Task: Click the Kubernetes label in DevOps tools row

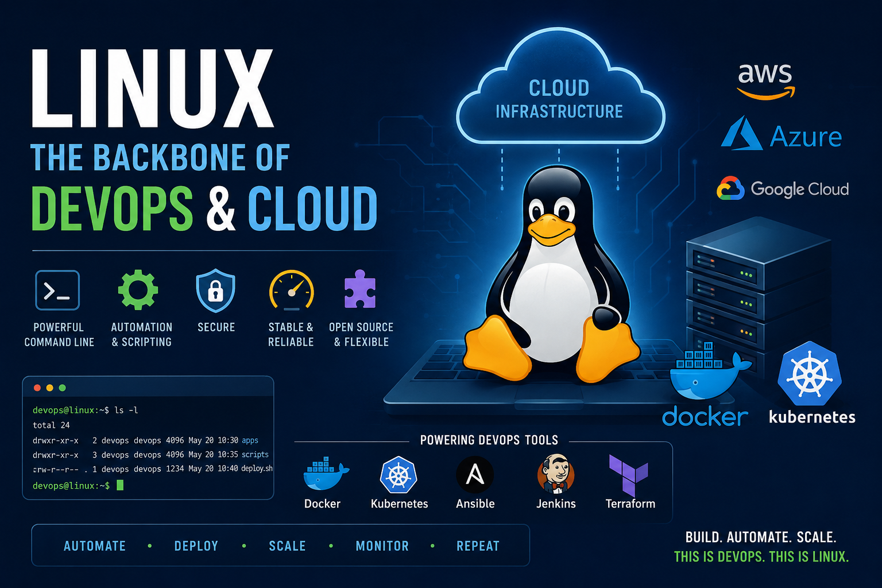Action: pyautogui.click(x=400, y=504)
